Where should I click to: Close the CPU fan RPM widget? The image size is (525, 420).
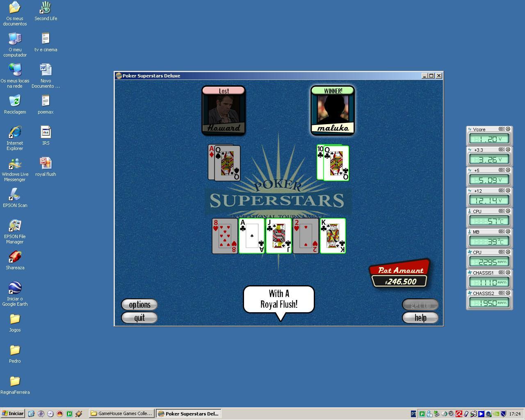[508, 252]
